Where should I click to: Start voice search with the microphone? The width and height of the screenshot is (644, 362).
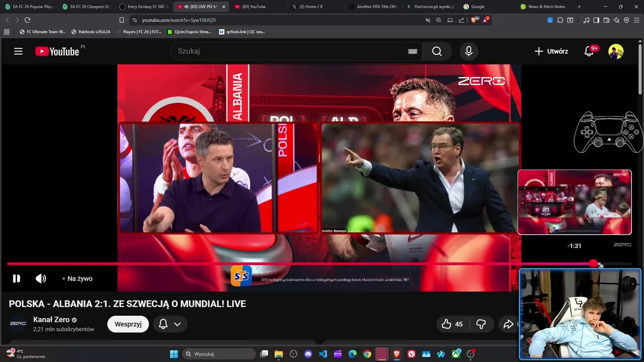coord(468,51)
